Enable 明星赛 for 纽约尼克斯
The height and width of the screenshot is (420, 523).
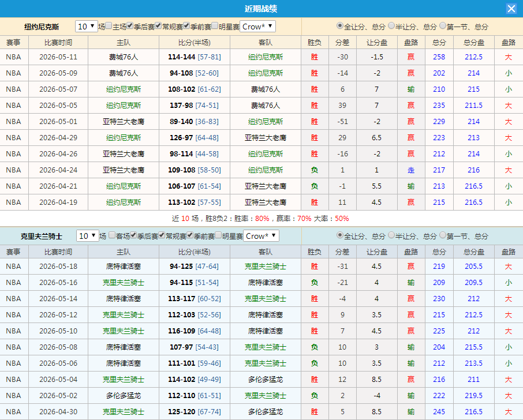(x=215, y=25)
